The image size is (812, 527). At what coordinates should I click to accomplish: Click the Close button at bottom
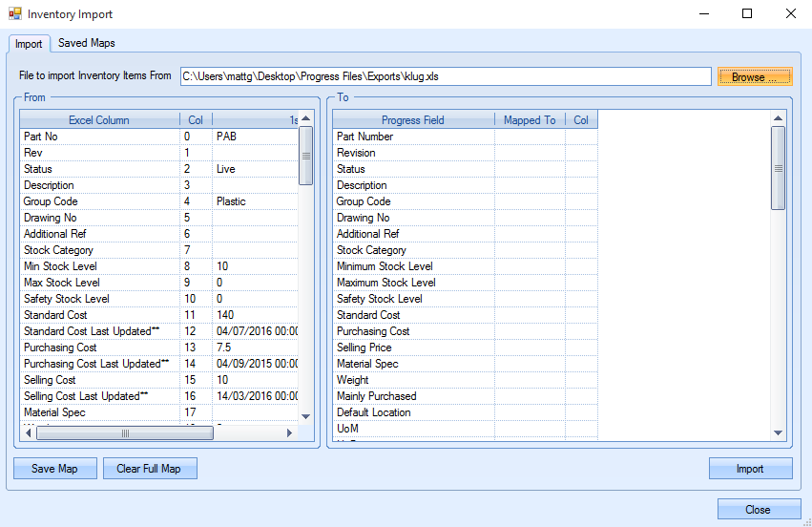tap(759, 510)
